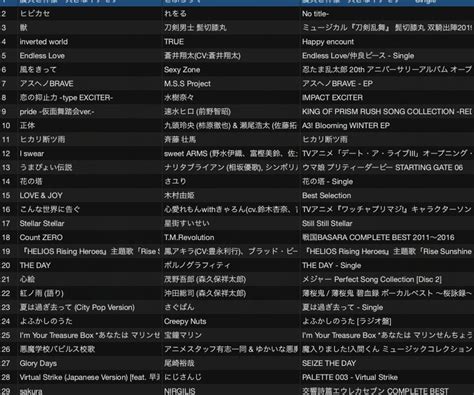Click the artist "Sexy Zone"
The height and width of the screenshot is (395, 474).
[182, 70]
